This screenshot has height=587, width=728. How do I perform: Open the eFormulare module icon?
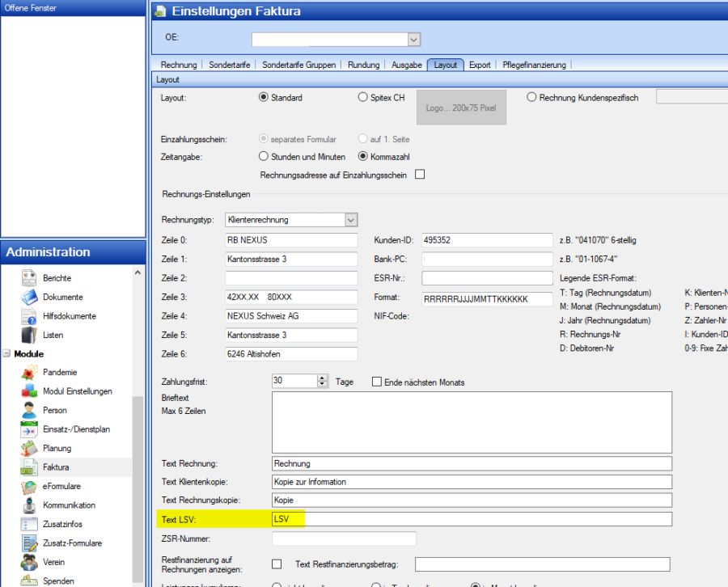pyautogui.click(x=29, y=486)
